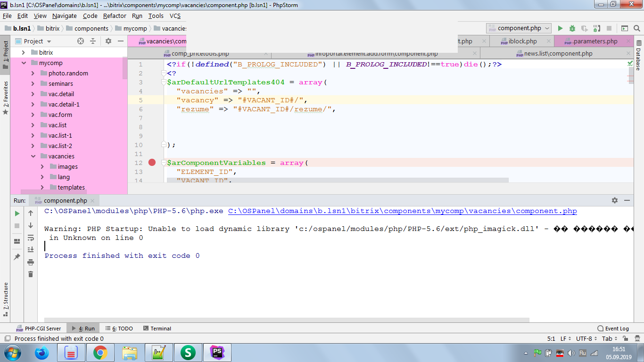
Task: Open the Refactor menu
Action: [115, 16]
